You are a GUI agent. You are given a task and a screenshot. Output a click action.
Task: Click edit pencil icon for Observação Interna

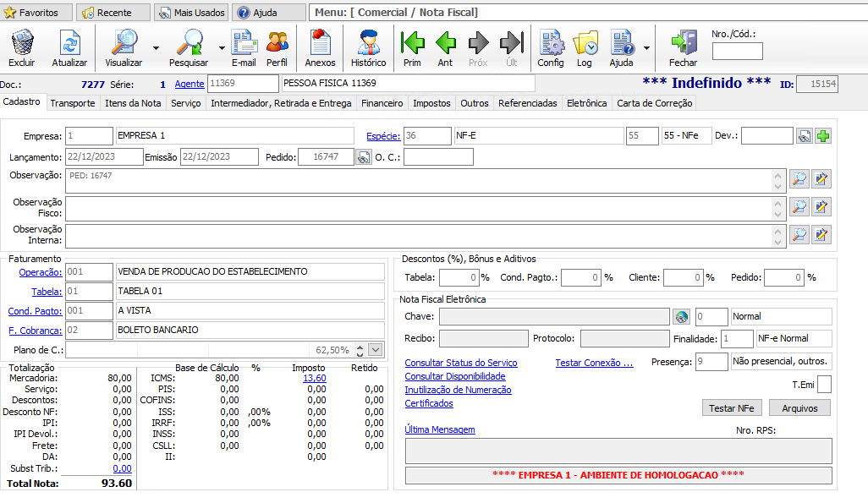click(x=821, y=235)
